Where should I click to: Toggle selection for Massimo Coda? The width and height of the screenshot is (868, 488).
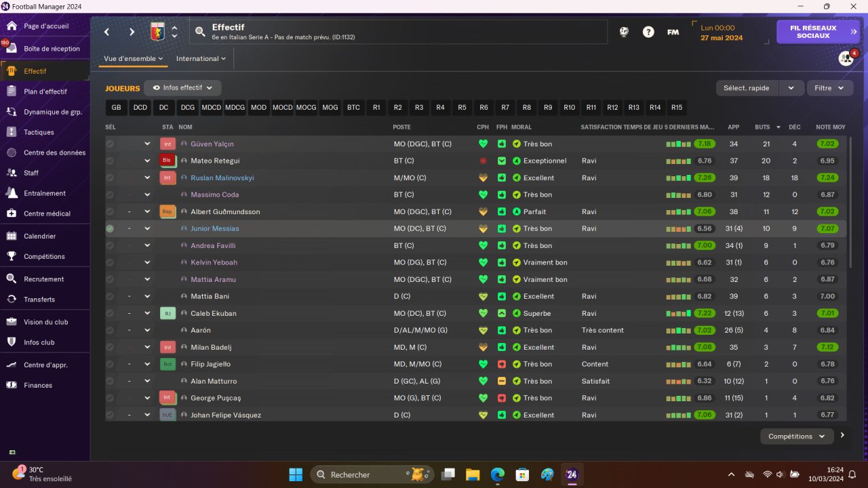(110, 195)
